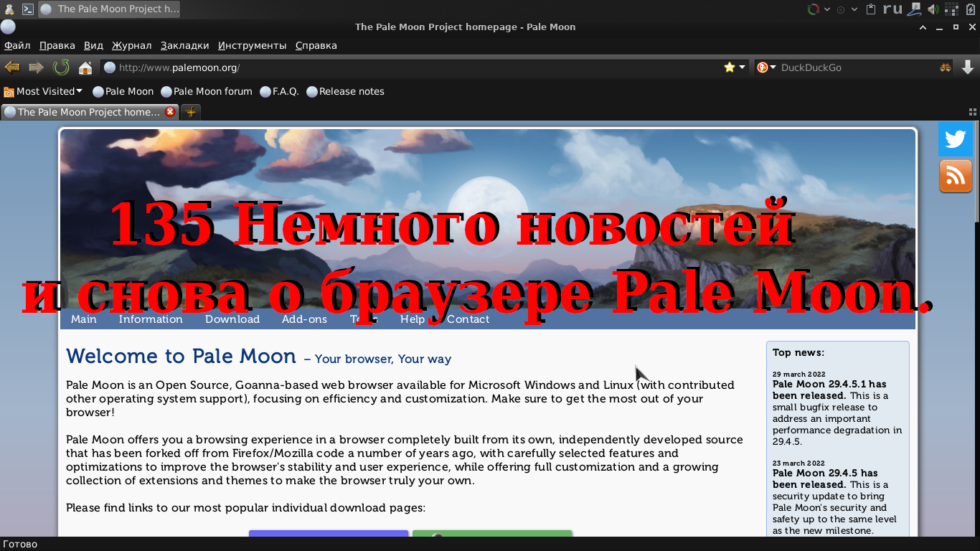Switch to Pale Moon taskbar window button
The image size is (980, 551).
pyautogui.click(x=109, y=9)
